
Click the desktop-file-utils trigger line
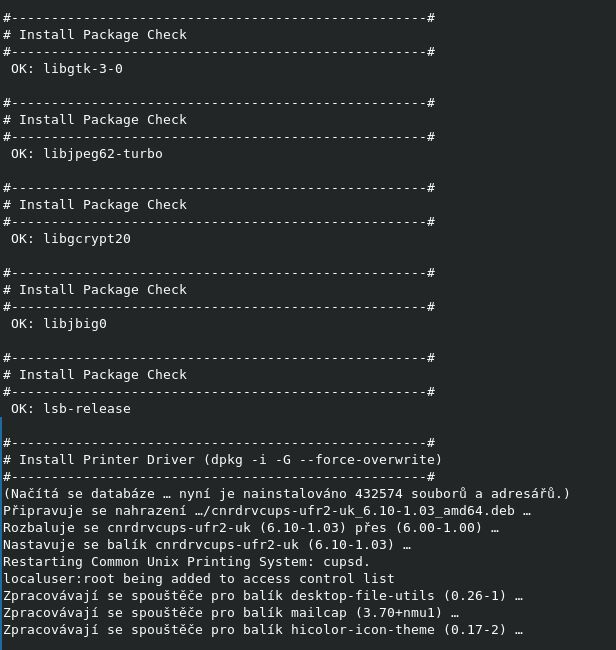pyautogui.click(x=262, y=596)
